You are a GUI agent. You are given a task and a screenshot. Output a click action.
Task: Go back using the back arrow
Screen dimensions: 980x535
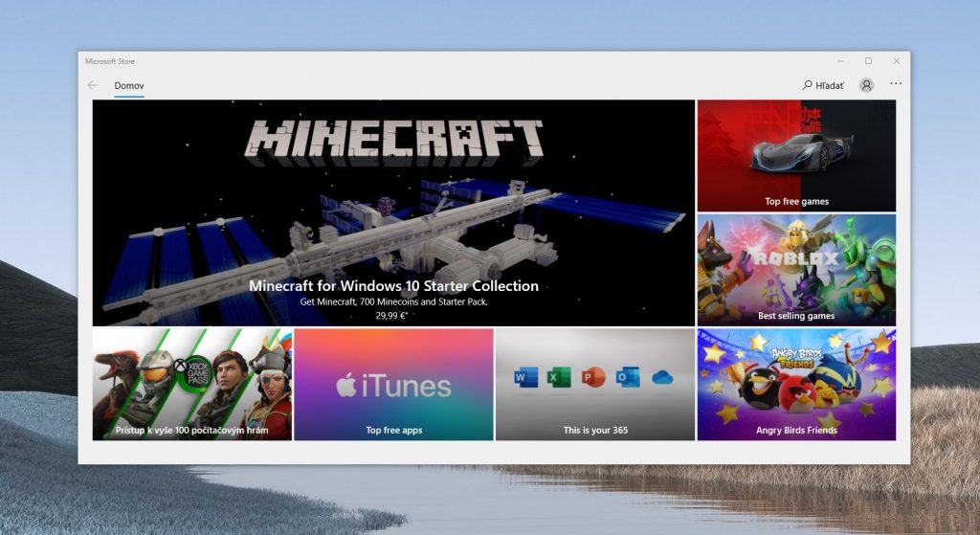93,85
